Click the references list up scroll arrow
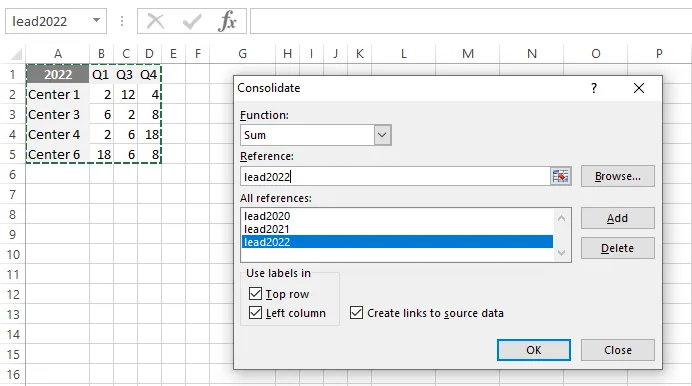Image resolution: width=692 pixels, height=386 pixels. pos(561,218)
